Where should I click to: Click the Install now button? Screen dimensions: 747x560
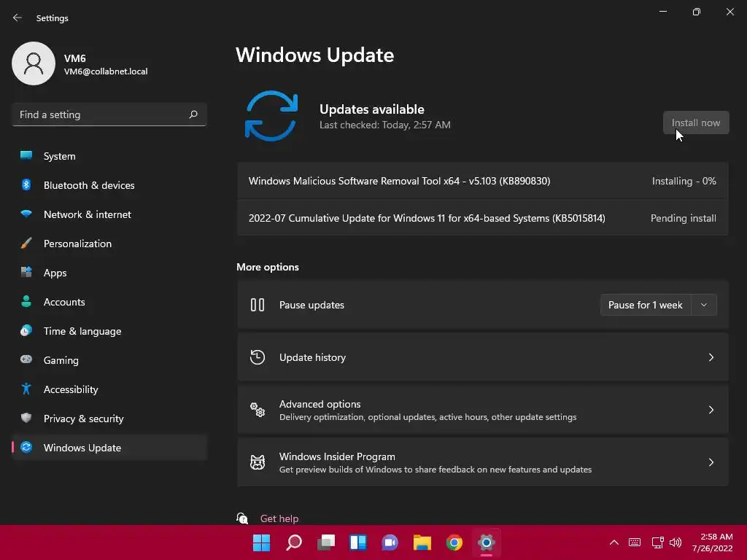[x=695, y=122]
